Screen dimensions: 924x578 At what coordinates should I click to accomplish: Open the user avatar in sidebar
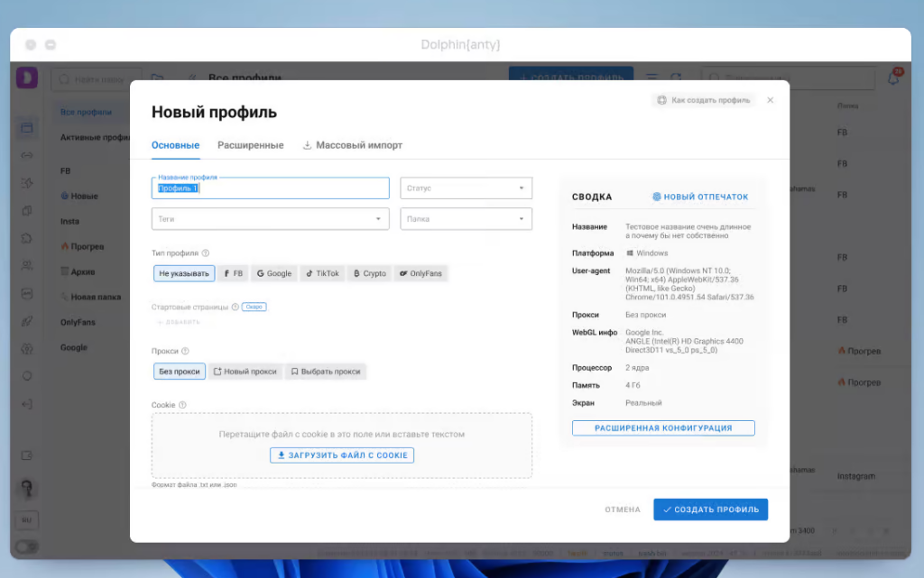[x=26, y=488]
